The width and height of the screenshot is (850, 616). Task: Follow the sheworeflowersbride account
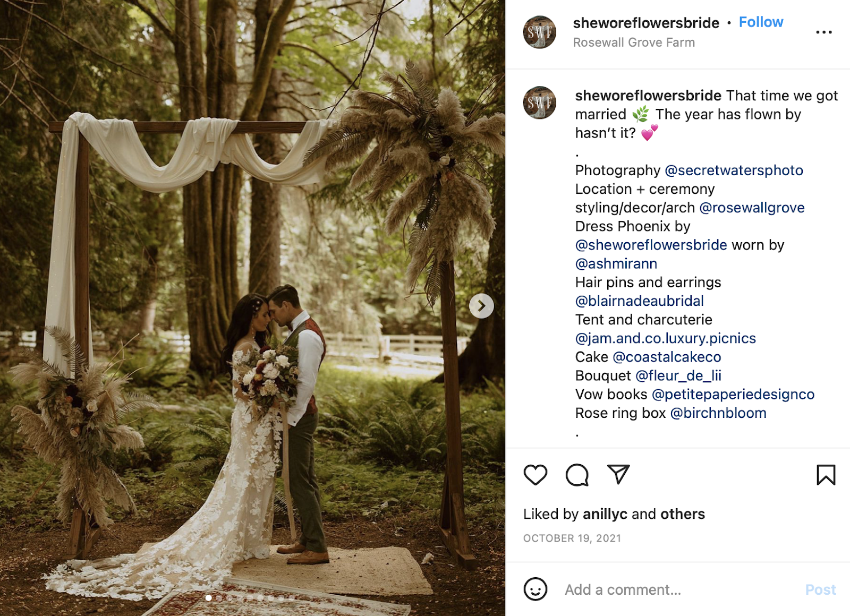pos(761,22)
